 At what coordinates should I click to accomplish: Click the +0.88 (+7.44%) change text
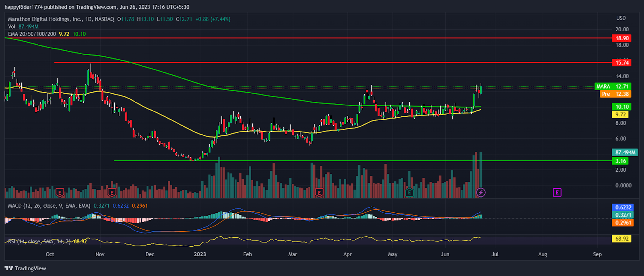tap(213, 19)
